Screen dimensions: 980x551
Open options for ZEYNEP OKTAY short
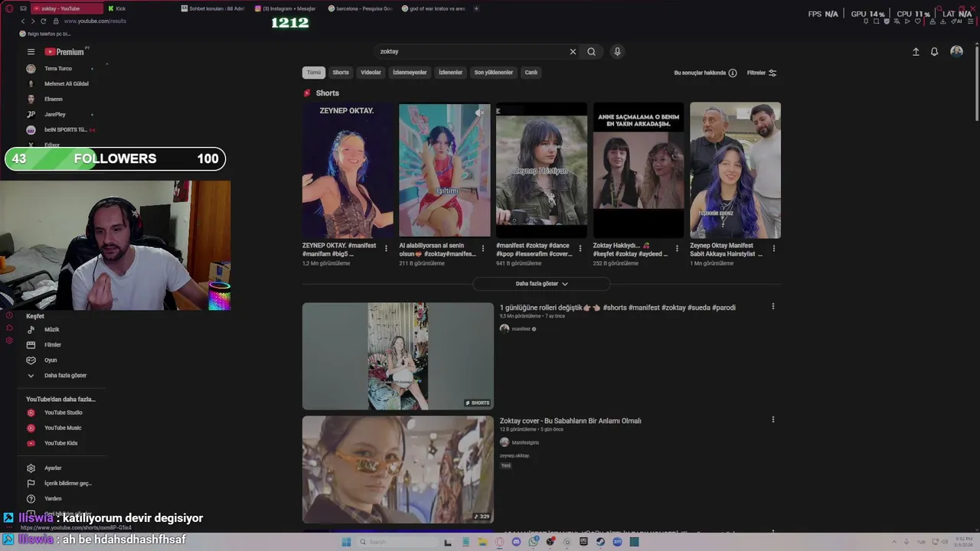click(x=386, y=249)
